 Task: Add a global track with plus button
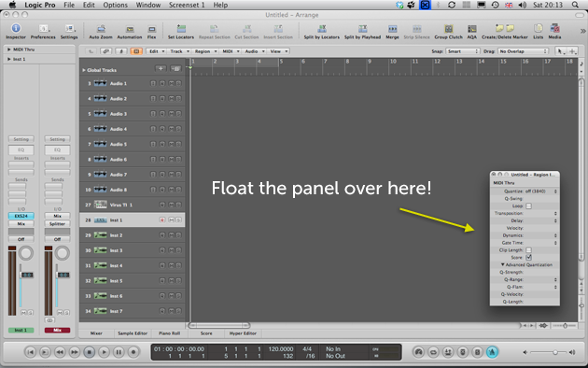coord(161,68)
